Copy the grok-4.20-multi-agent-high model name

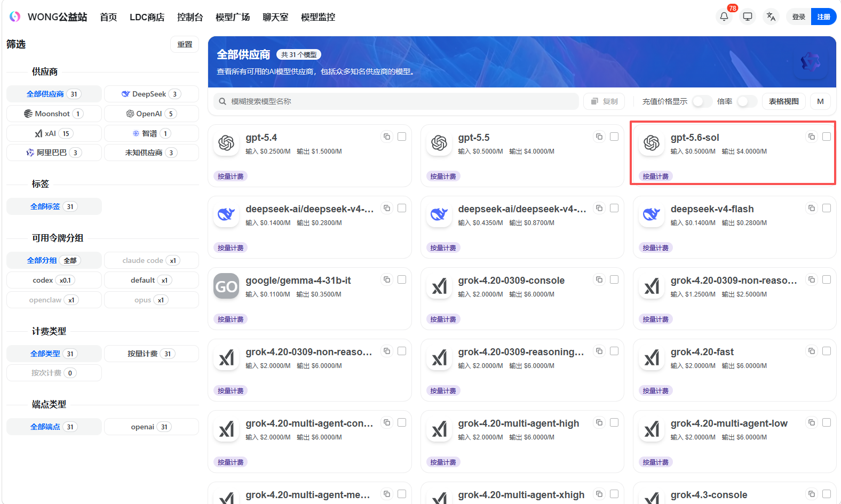tap(599, 422)
